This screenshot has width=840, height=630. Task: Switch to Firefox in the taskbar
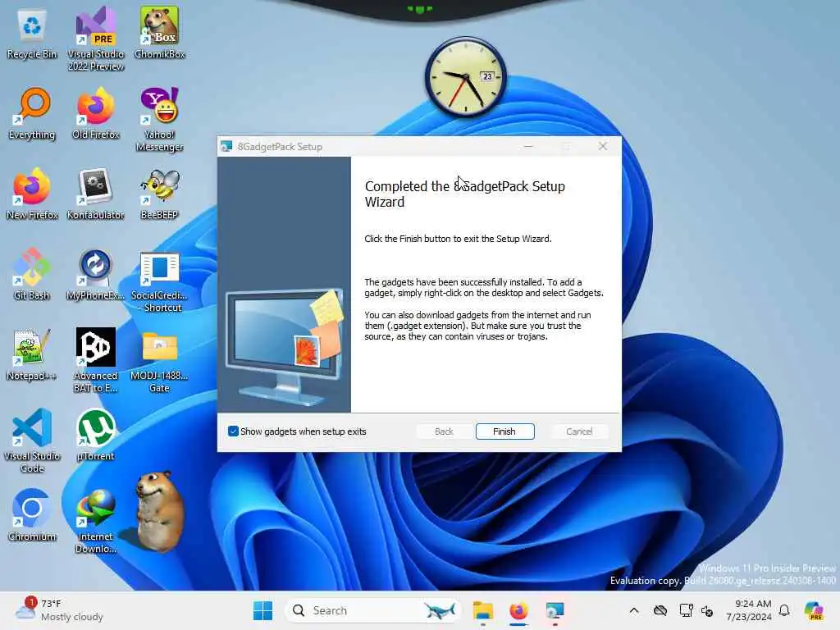pyautogui.click(x=518, y=610)
